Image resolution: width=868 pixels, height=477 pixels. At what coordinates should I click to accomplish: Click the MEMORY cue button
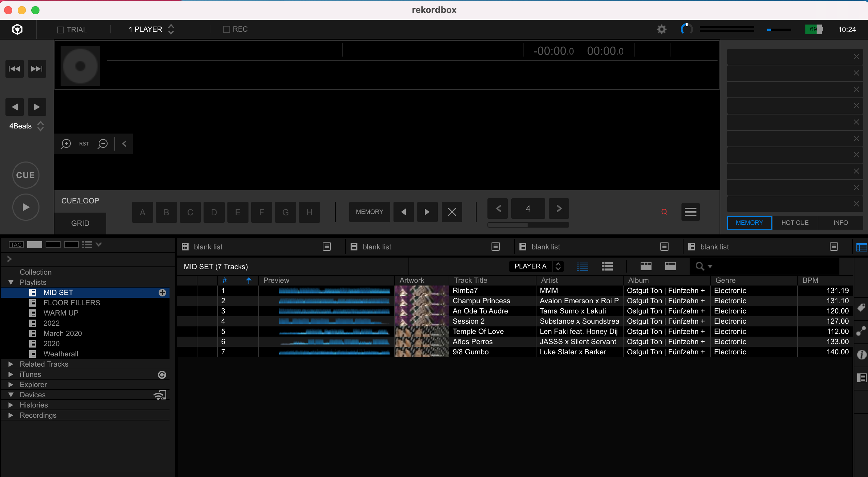pyautogui.click(x=369, y=212)
